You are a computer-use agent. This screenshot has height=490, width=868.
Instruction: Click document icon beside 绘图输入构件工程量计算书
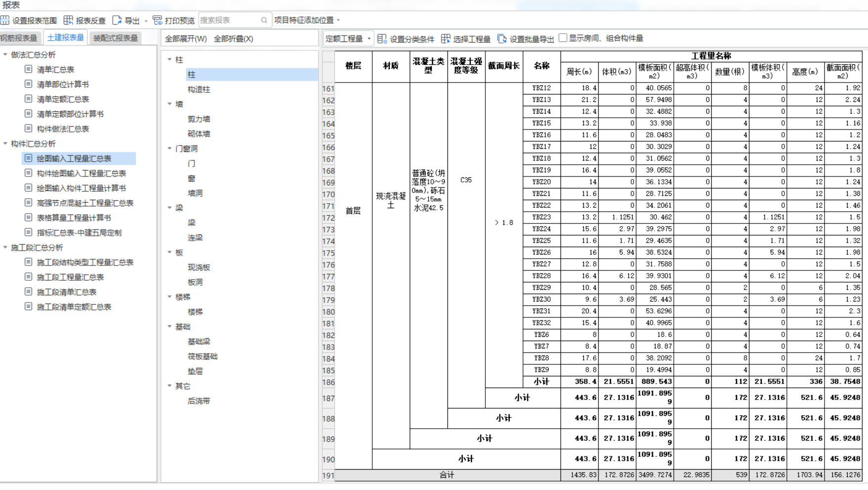click(28, 188)
